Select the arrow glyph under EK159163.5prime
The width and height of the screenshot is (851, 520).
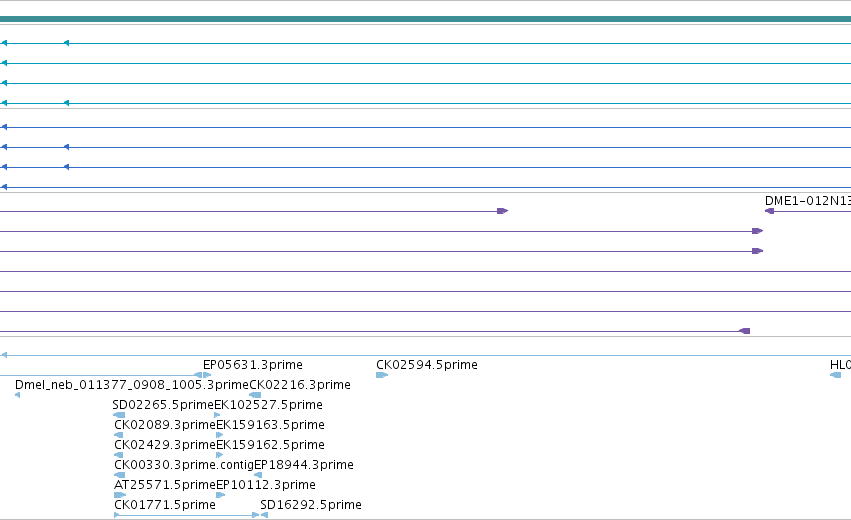[x=220, y=435]
